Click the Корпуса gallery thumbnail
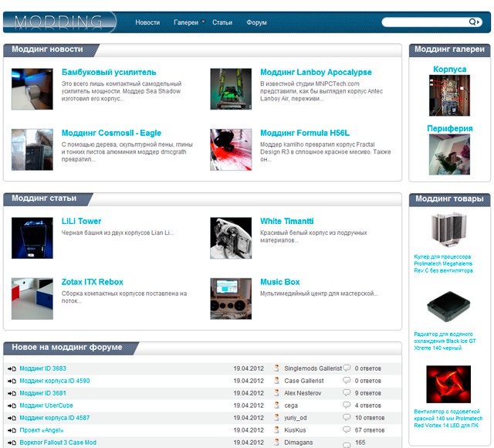The width and height of the screenshot is (494, 448). pos(449,96)
